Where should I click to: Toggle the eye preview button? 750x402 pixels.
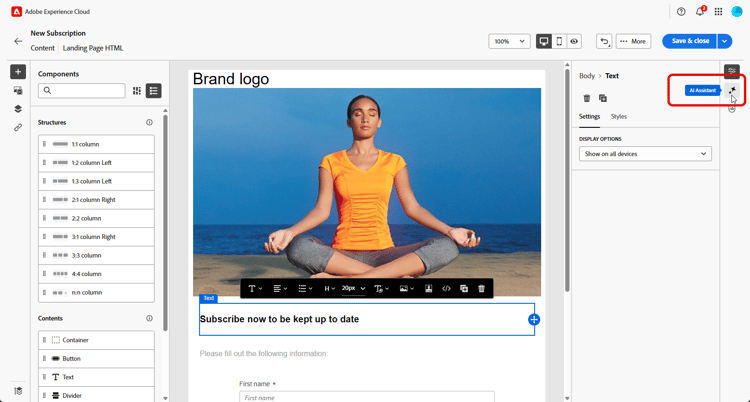[574, 41]
